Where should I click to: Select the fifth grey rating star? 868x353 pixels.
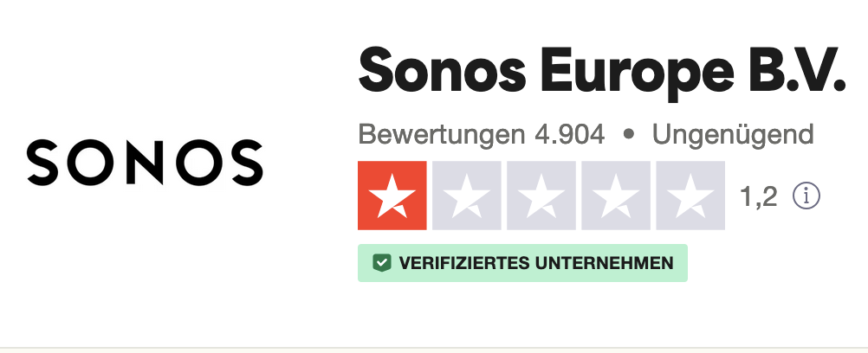click(x=690, y=196)
